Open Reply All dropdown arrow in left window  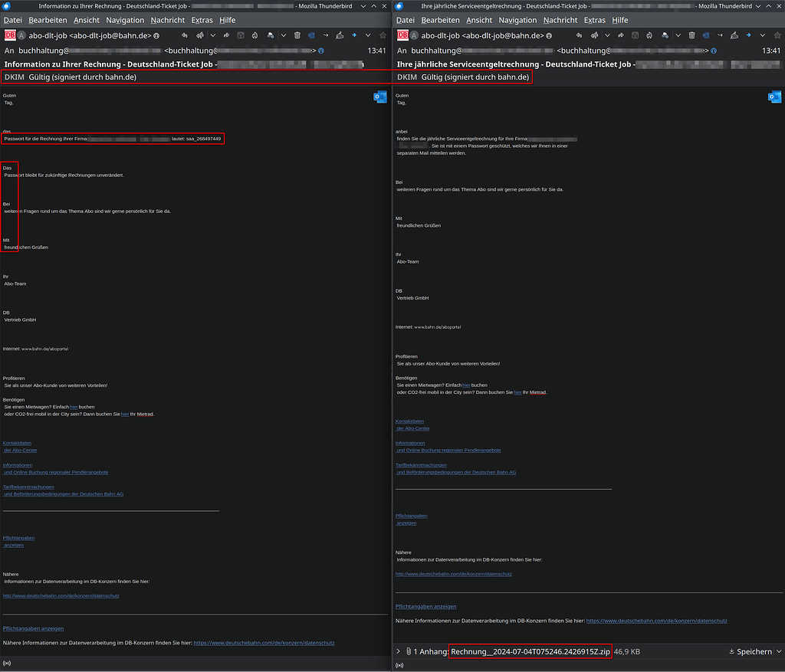[213, 35]
